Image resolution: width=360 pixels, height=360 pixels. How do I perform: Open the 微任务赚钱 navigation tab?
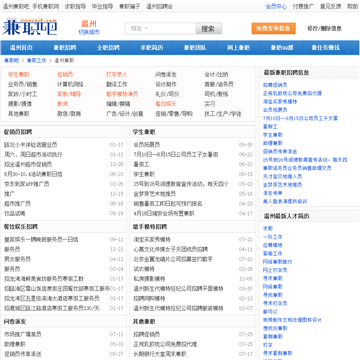325,48
